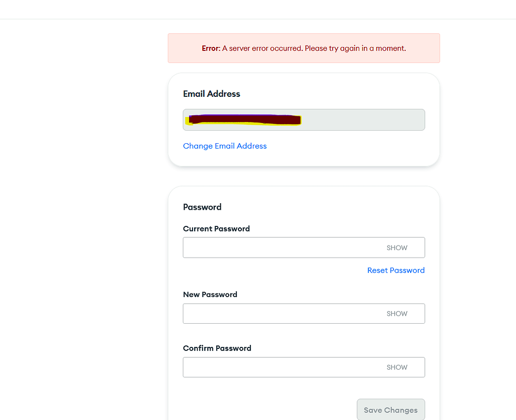Open the Reset Password link

coord(396,271)
